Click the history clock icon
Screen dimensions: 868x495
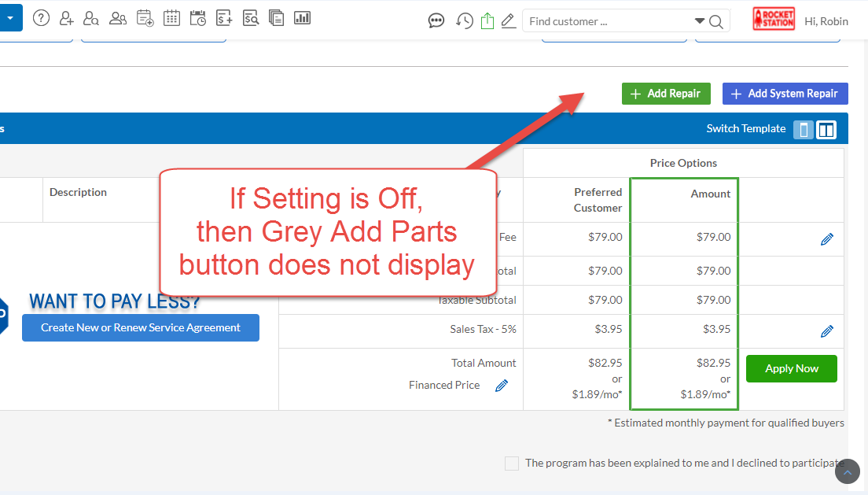point(465,21)
